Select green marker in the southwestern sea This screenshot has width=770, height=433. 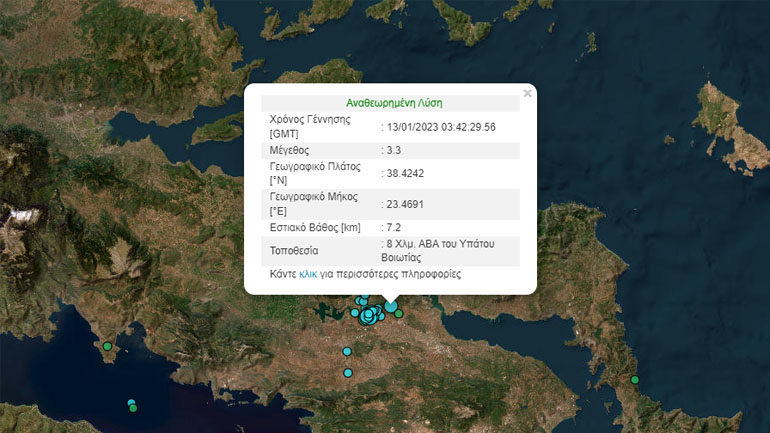pos(133,408)
